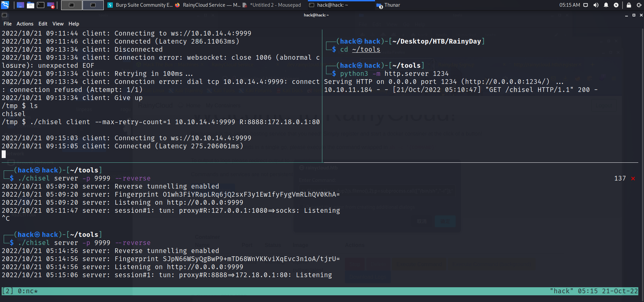Viewport: 644px width, 302px height.
Task: Click the first Fingerprint line of chisel server
Action: (171, 194)
